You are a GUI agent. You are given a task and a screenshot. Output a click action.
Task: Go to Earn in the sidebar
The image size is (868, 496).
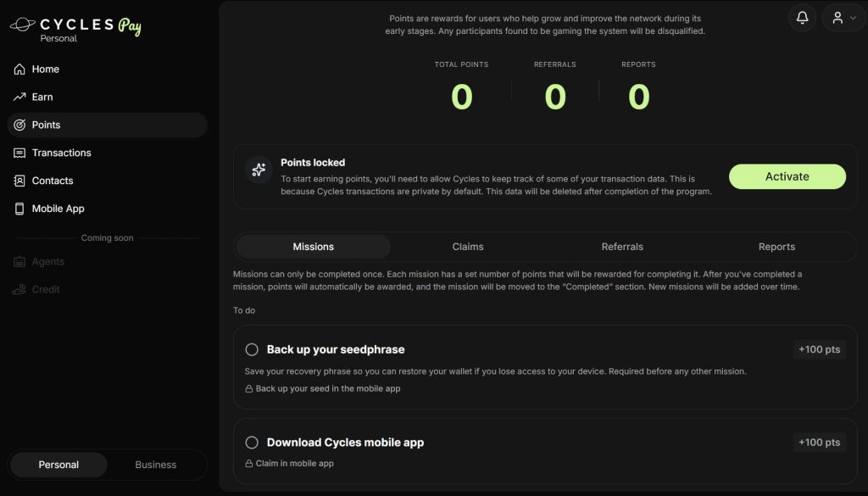pos(107,97)
